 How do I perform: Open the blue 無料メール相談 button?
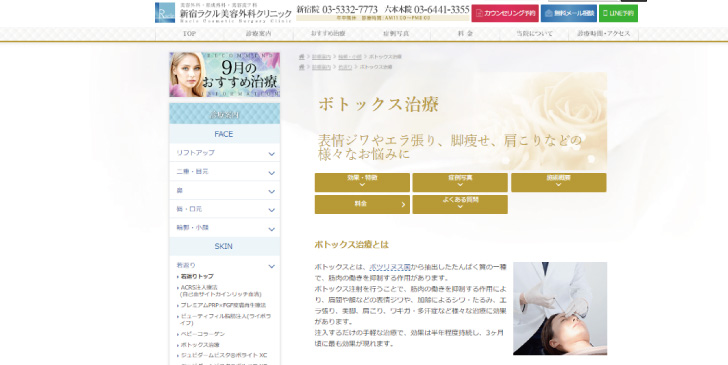point(569,13)
